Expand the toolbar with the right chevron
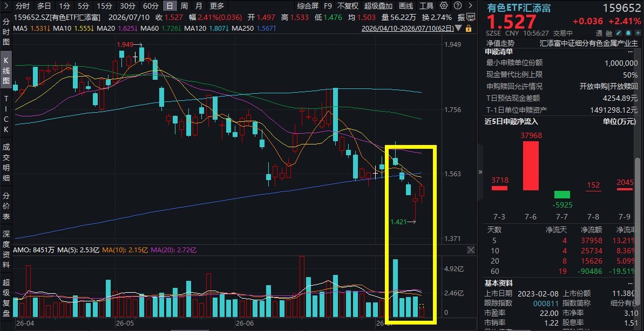This screenshot has height=331, width=644. pos(471,6)
